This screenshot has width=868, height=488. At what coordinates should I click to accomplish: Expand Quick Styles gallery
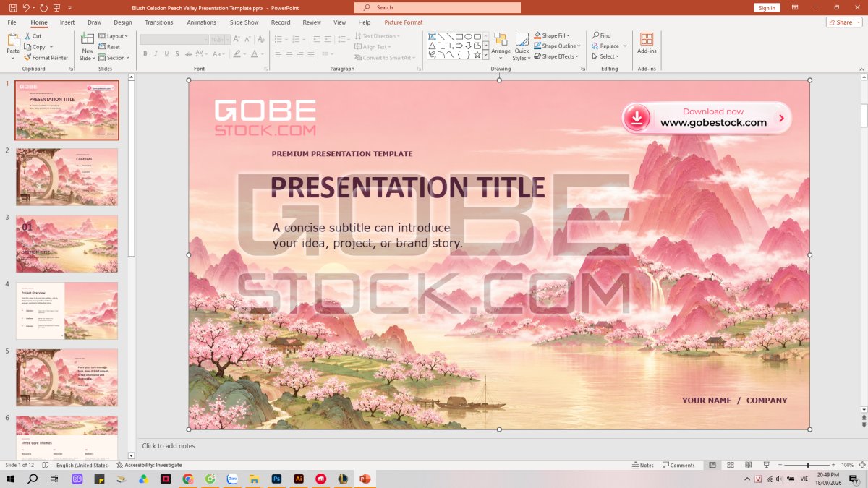click(522, 46)
